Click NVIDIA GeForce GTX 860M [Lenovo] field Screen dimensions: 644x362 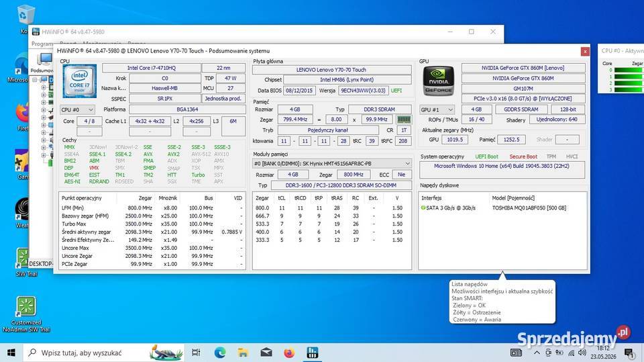point(523,68)
